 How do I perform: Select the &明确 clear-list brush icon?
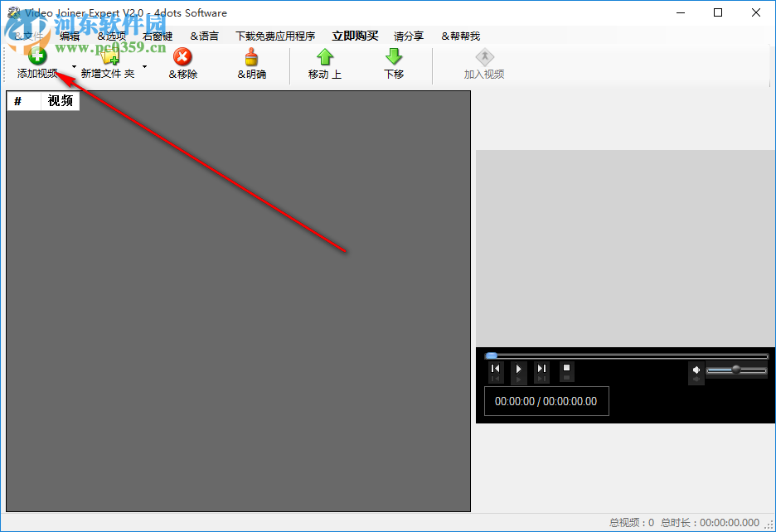click(251, 56)
